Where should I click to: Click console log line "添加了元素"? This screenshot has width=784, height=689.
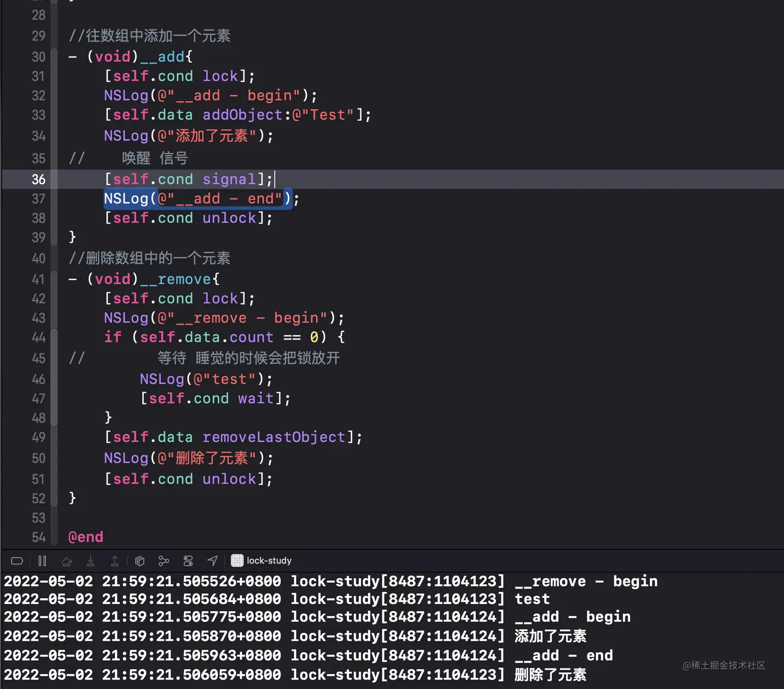[295, 636]
